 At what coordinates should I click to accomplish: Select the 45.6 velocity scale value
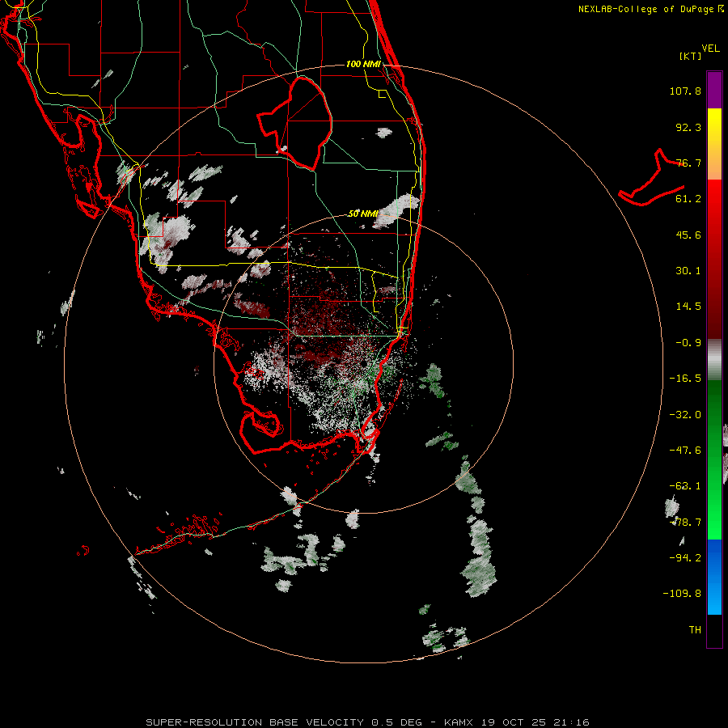(688, 235)
